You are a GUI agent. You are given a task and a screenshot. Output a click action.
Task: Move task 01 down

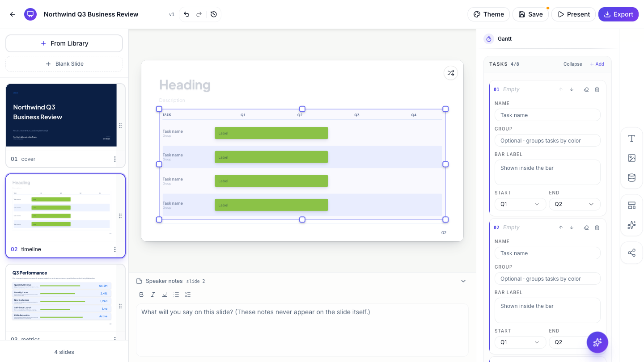tap(572, 89)
